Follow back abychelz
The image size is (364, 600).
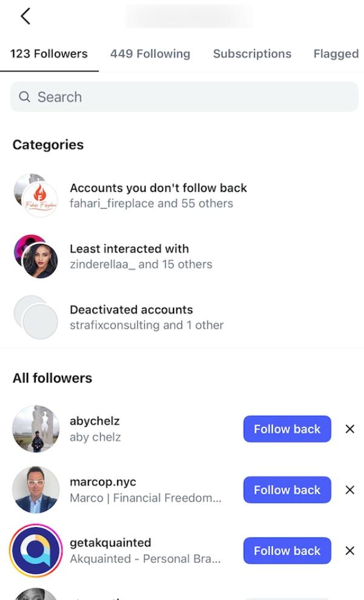coord(287,429)
